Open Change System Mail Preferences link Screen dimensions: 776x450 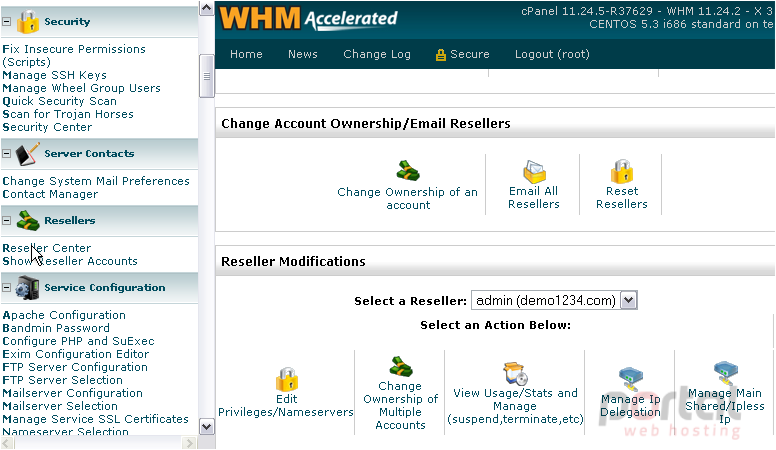pyautogui.click(x=96, y=181)
